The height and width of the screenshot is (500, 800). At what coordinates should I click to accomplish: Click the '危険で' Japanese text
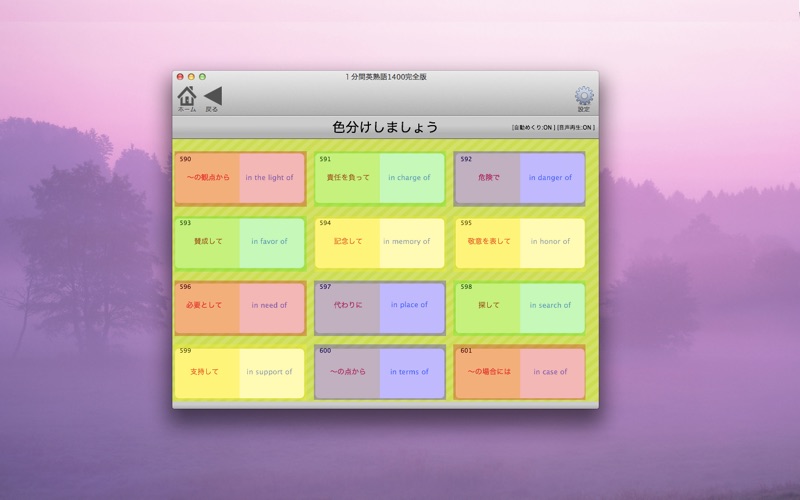pos(489,178)
